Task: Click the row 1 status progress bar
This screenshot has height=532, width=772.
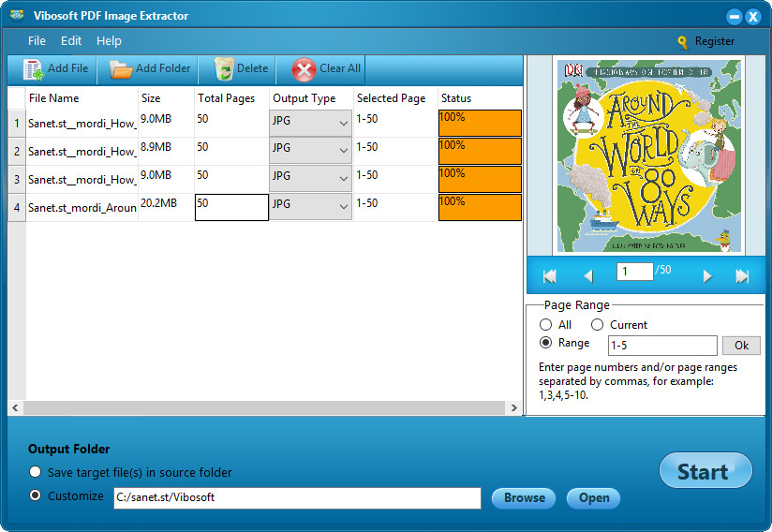Action: pos(480,123)
